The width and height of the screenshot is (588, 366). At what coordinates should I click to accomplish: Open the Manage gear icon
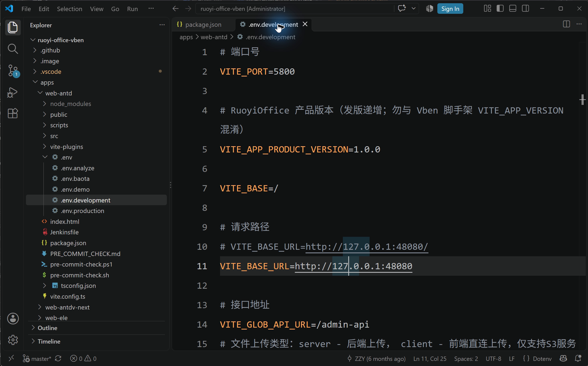click(x=13, y=340)
